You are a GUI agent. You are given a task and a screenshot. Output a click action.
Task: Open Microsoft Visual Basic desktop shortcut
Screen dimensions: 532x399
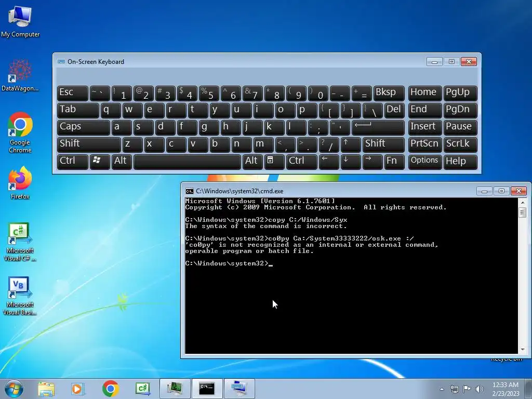(20, 296)
